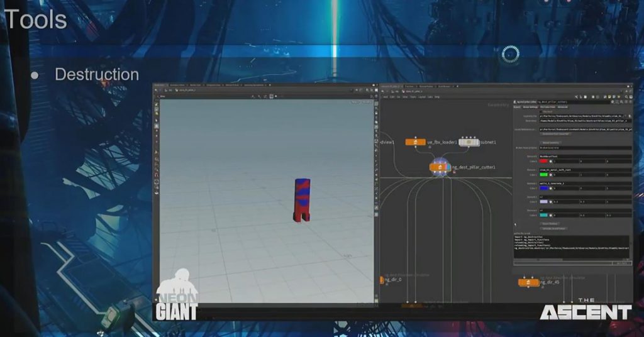This screenshot has height=337, width=644.
Task: Click the color picker icon beside the blue swatch
Action: pyautogui.click(x=551, y=189)
